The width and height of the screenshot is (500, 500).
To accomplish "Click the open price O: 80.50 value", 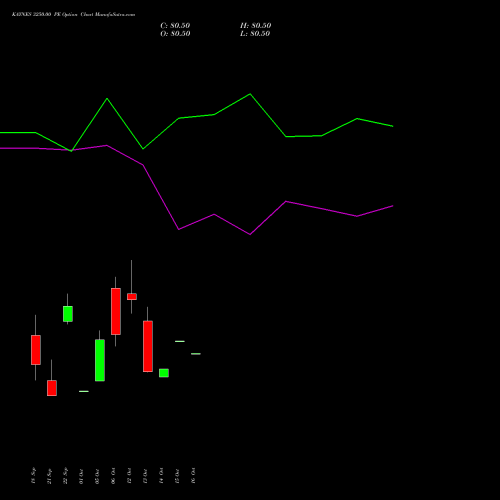I will coord(175,34).
